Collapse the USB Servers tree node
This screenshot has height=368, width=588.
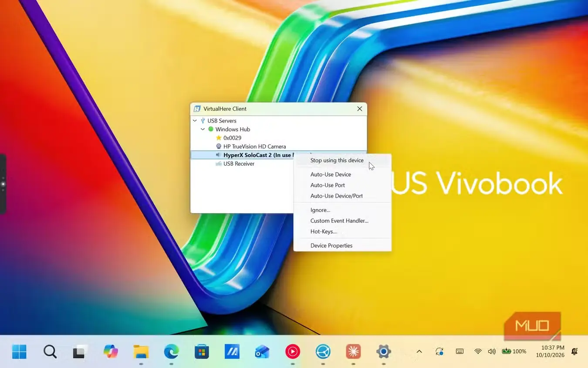195,121
